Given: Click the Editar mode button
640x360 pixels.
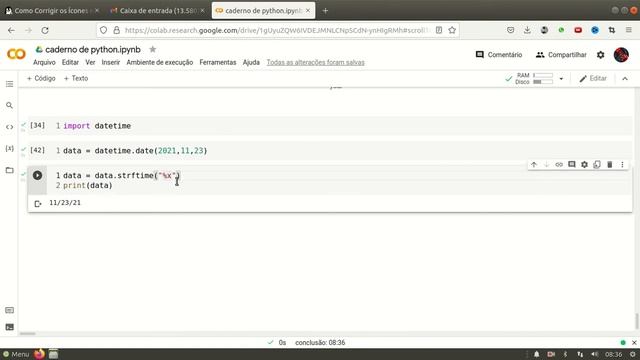Looking at the screenshot, I should tap(593, 78).
